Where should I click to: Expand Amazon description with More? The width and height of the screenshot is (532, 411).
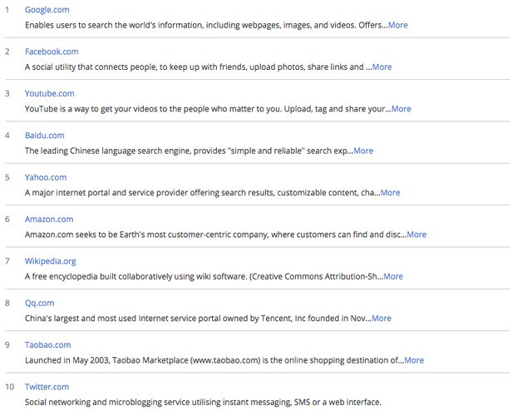click(416, 235)
